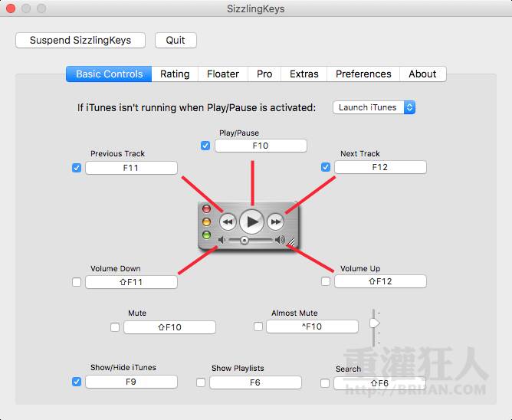This screenshot has width=512, height=420.
Task: Uncheck the Next Track hotkey checkbox
Action: (326, 167)
